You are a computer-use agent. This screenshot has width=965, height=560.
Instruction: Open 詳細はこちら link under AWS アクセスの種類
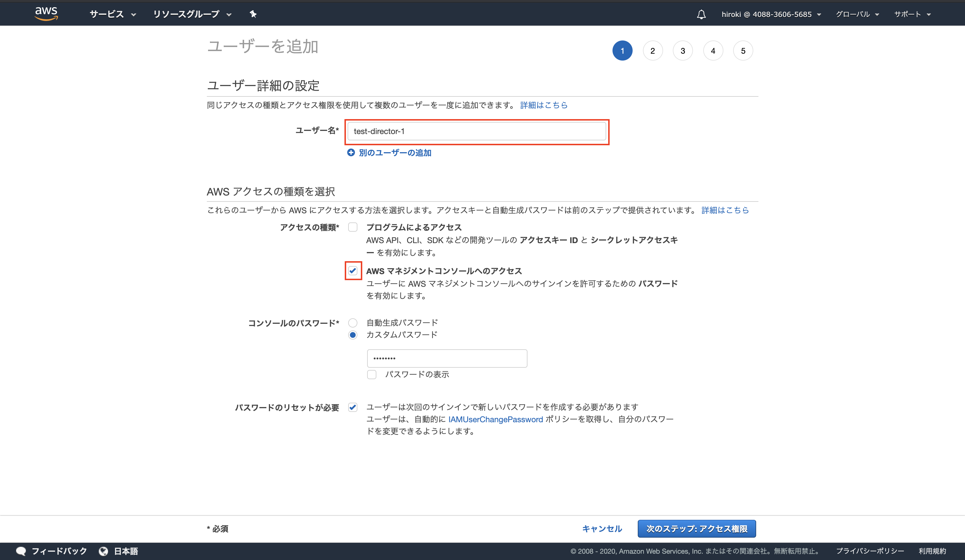point(725,210)
